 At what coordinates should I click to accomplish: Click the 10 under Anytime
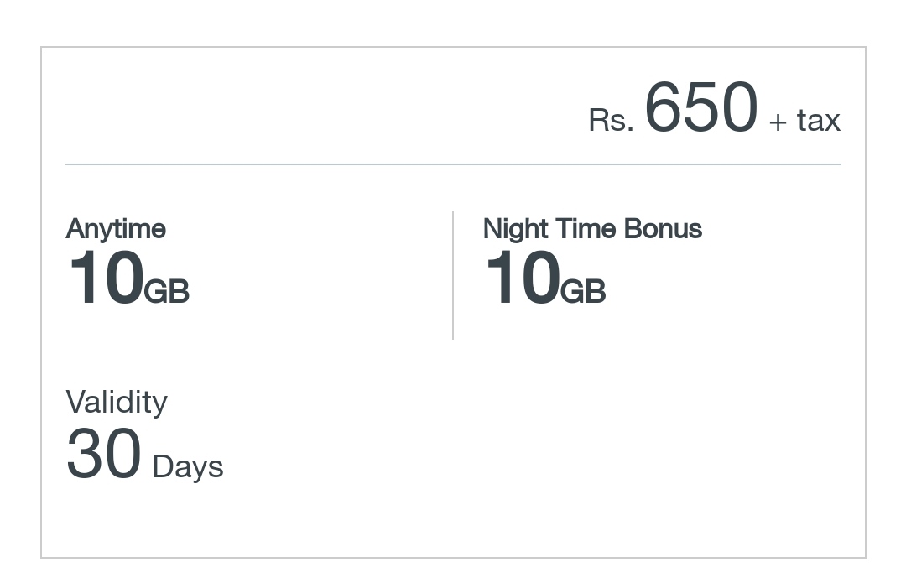[107, 278]
